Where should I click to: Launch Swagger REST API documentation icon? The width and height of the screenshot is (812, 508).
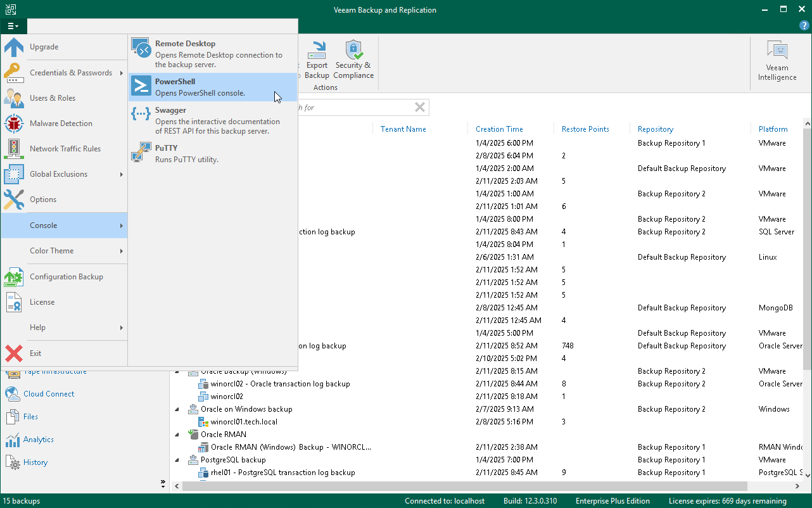click(x=141, y=114)
